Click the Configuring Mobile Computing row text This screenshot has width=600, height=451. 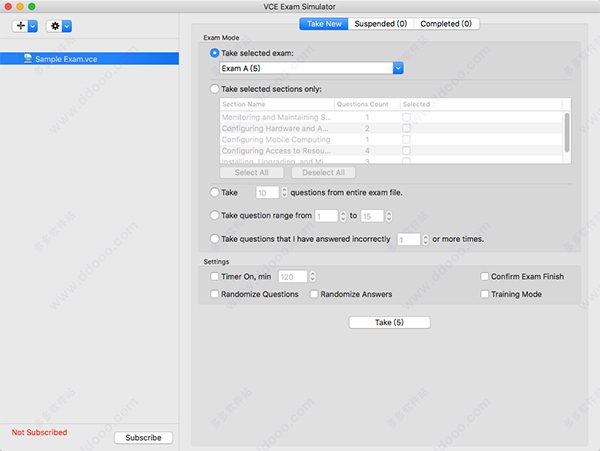point(276,140)
